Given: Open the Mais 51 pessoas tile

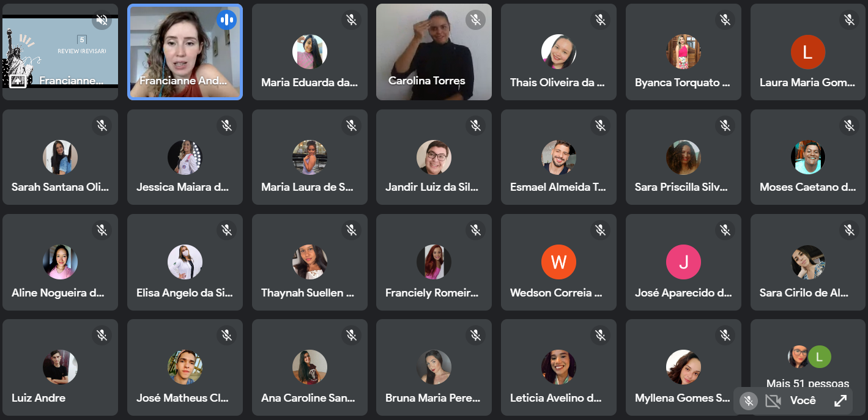Looking at the screenshot, I should [x=807, y=367].
